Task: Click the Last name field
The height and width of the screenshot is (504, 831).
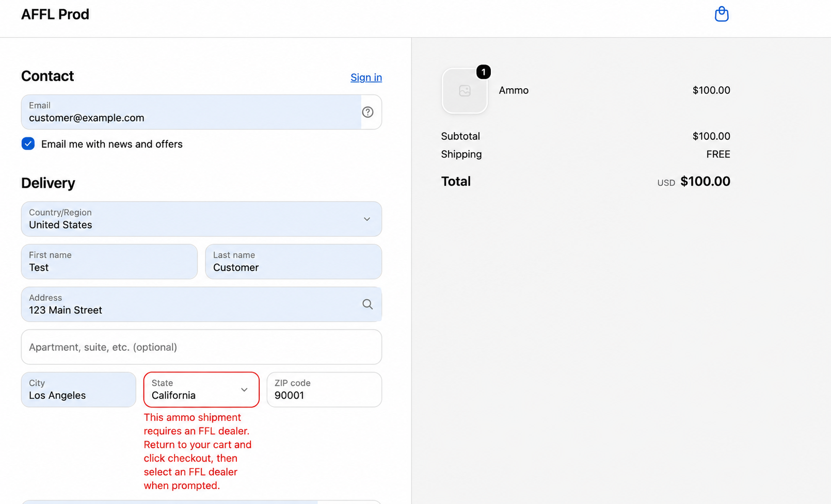Action: pos(293,262)
